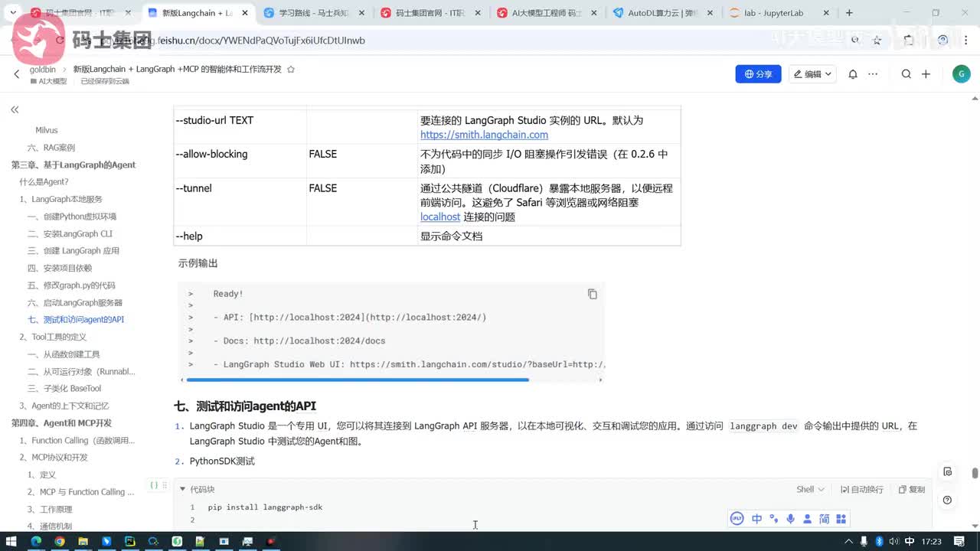
Task: Go to outline 三、创建 LangGraph 应用
Action: click(x=73, y=251)
